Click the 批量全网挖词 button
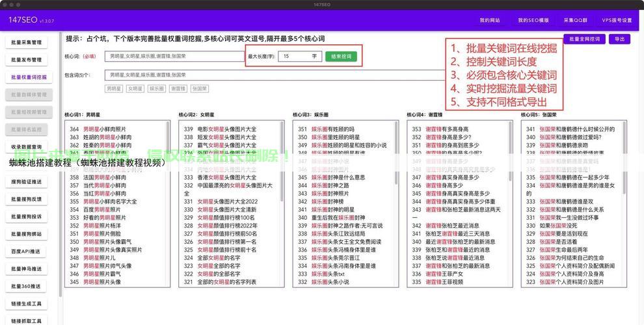 (x=584, y=39)
